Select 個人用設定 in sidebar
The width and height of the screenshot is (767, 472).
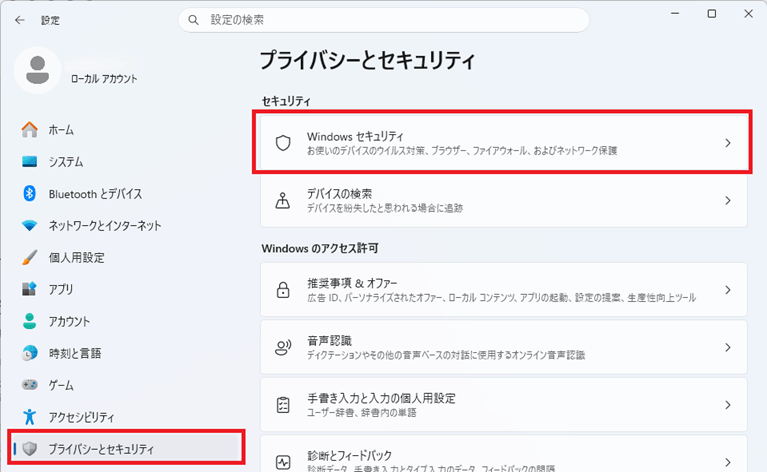(126, 257)
